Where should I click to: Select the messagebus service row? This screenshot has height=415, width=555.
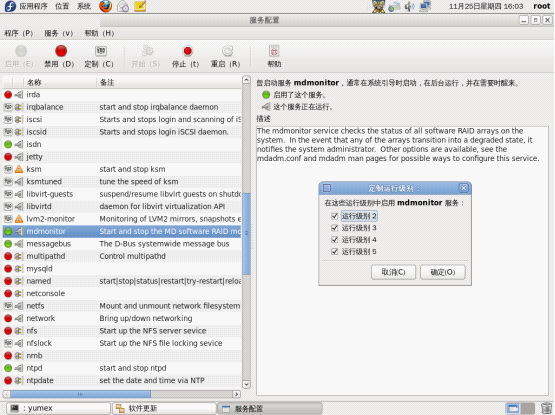[122, 244]
